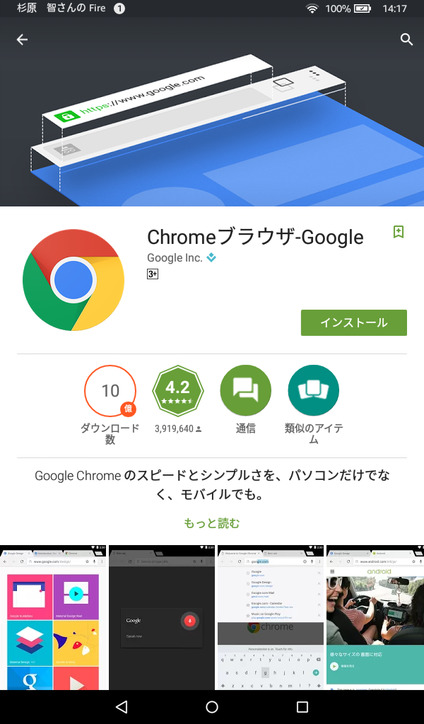The image size is (424, 724).
Task: Open the 4.2 star rating badge
Action: point(178,391)
